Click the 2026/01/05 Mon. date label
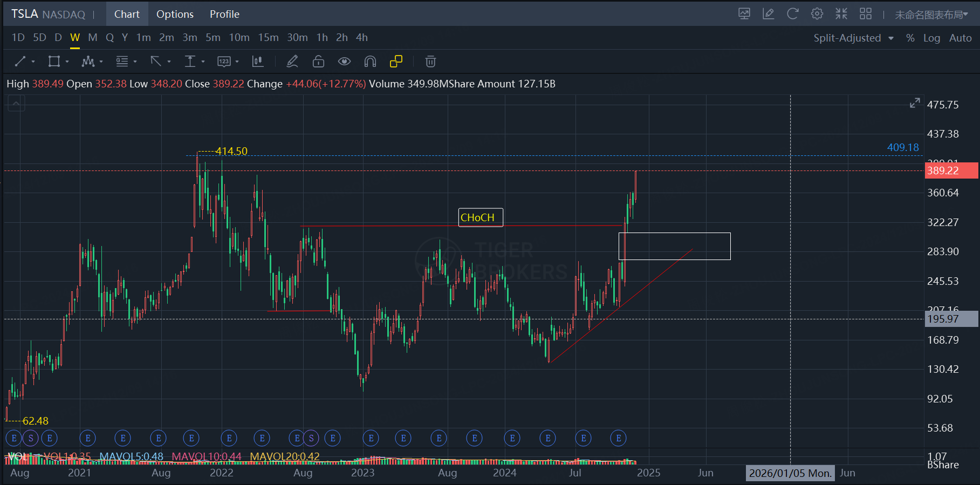Viewport: 980px width, 485px height. point(790,473)
